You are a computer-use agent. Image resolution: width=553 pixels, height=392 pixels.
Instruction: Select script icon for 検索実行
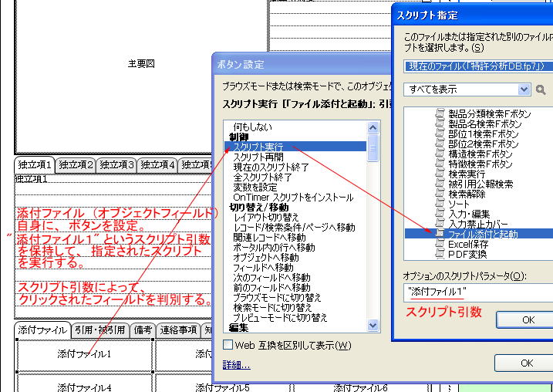pyautogui.click(x=440, y=174)
